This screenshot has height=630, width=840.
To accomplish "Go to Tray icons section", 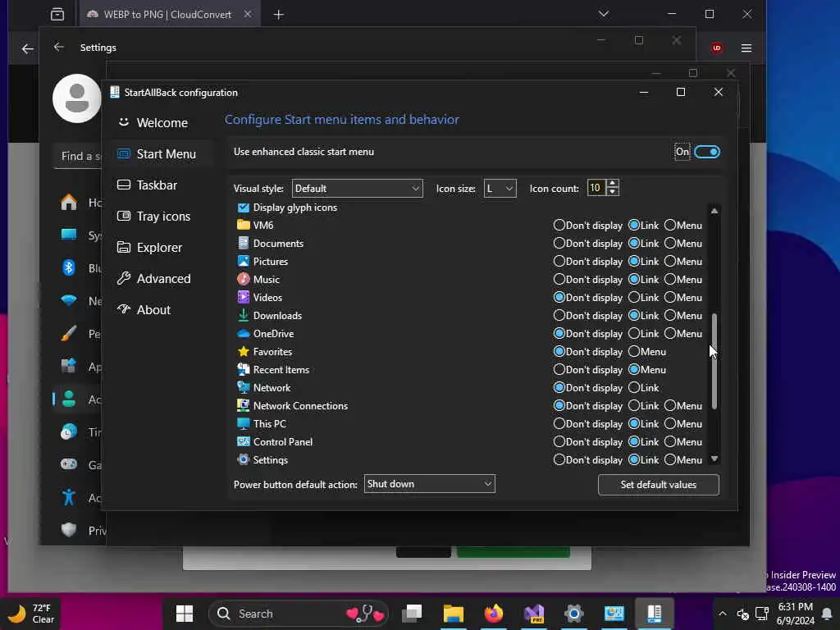I will (153, 216).
